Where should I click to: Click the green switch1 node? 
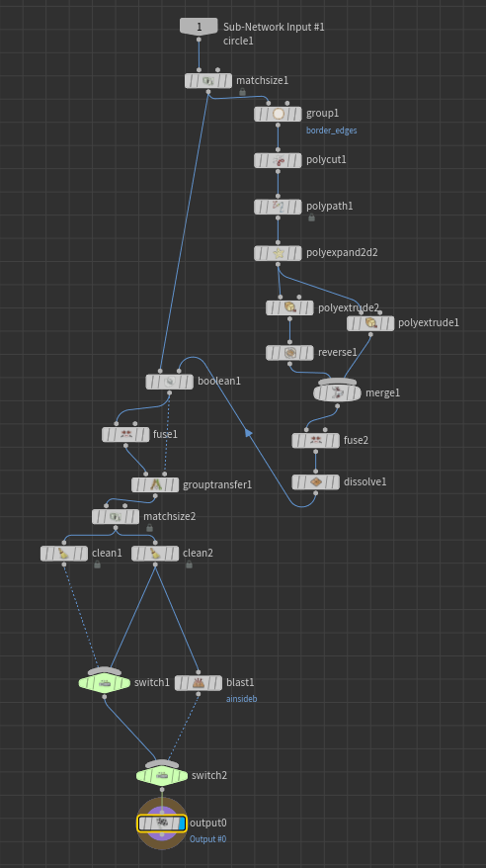(x=105, y=684)
